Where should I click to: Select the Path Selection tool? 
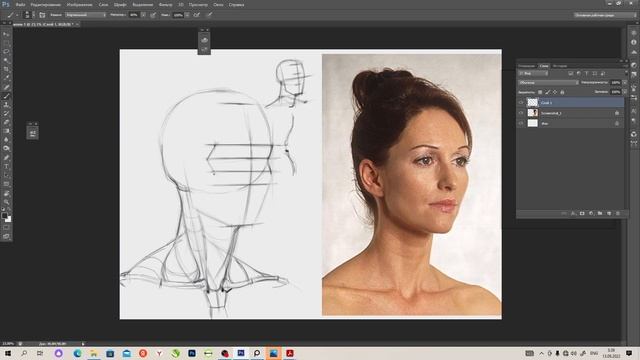click(x=6, y=175)
